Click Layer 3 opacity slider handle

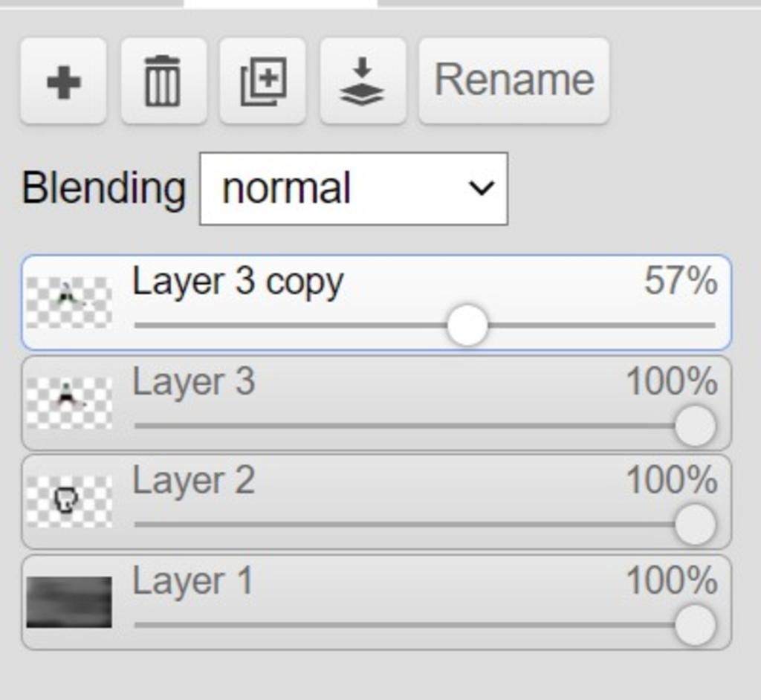(695, 427)
